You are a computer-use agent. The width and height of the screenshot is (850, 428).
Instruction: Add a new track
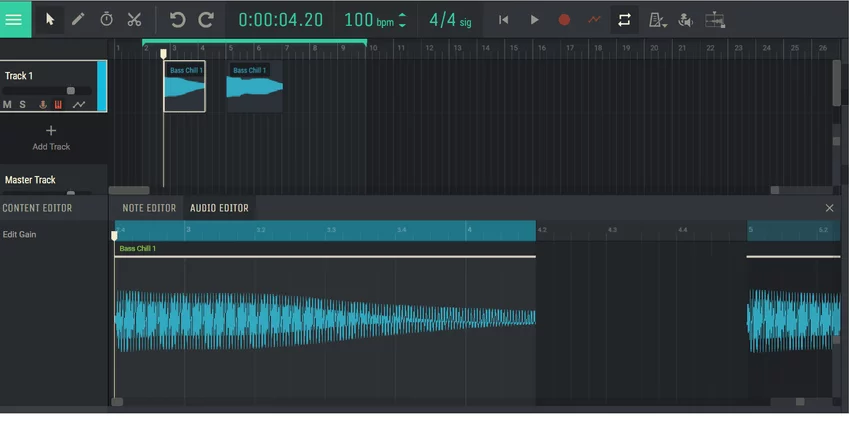pyautogui.click(x=51, y=138)
